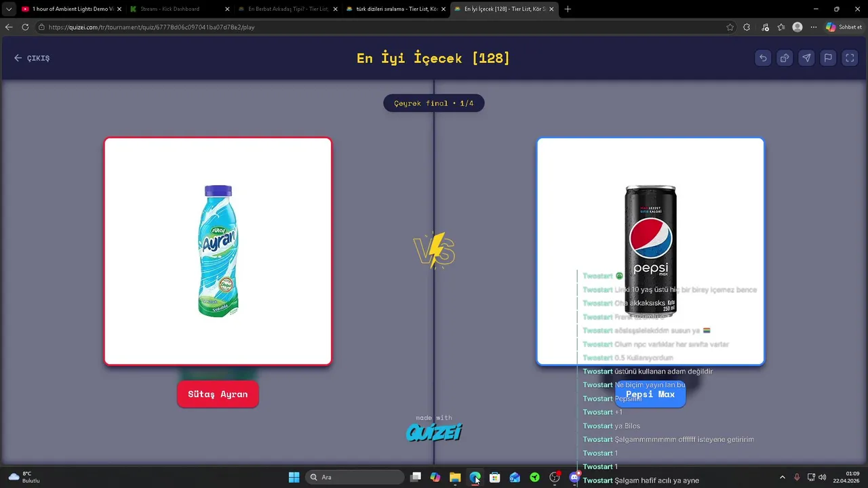Click the taskbar Ara search box
Screen dimensions: 868x488
tap(355, 477)
